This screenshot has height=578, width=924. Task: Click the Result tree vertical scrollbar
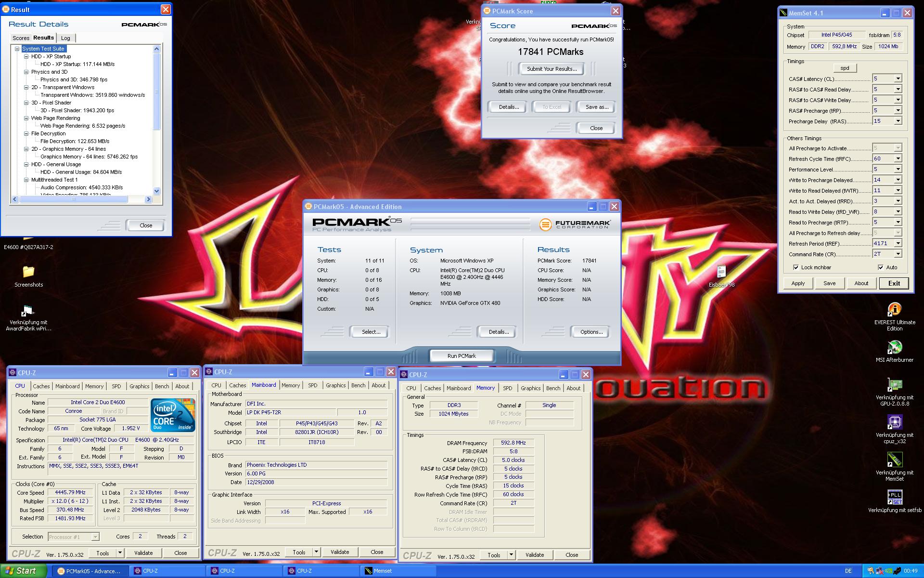point(156,119)
